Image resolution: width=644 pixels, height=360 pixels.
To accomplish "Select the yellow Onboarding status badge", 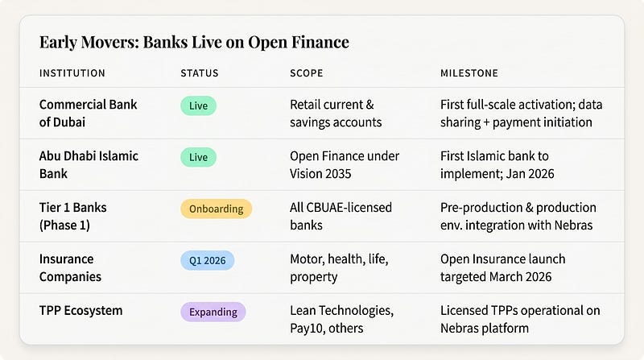I will [216, 209].
